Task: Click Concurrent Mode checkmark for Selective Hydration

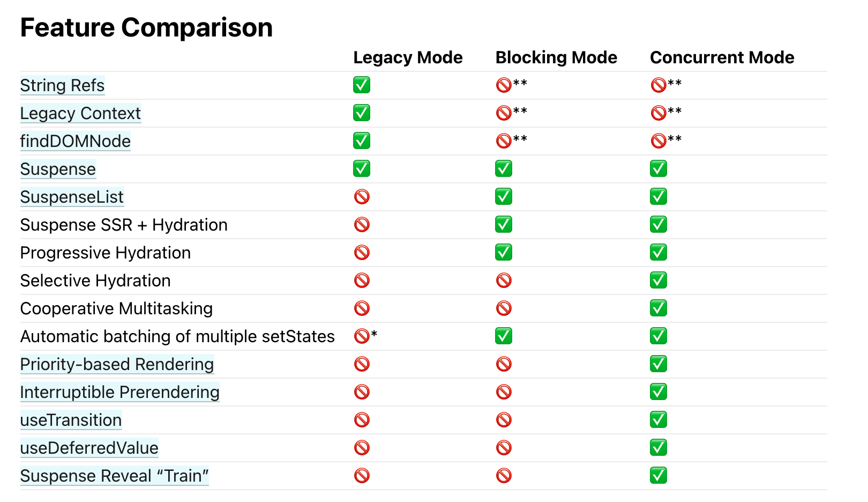Action: click(x=659, y=280)
